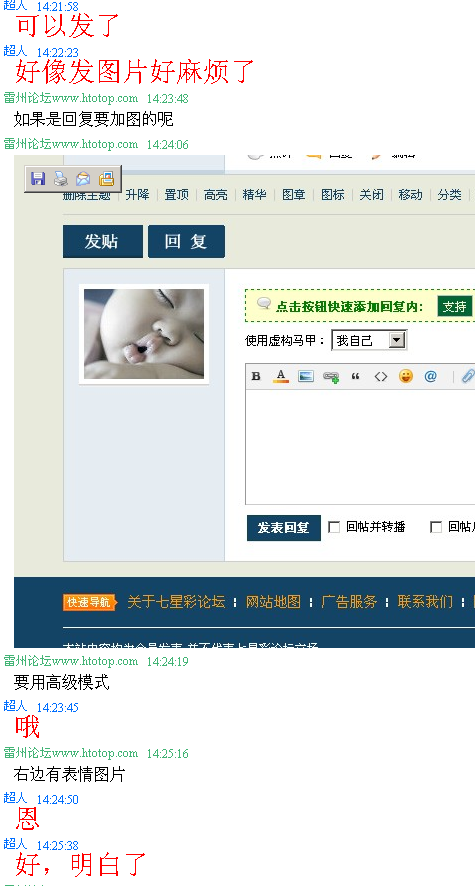This screenshot has height=886, width=475.
Task: Click the 快速导航 orange label
Action: tap(89, 602)
